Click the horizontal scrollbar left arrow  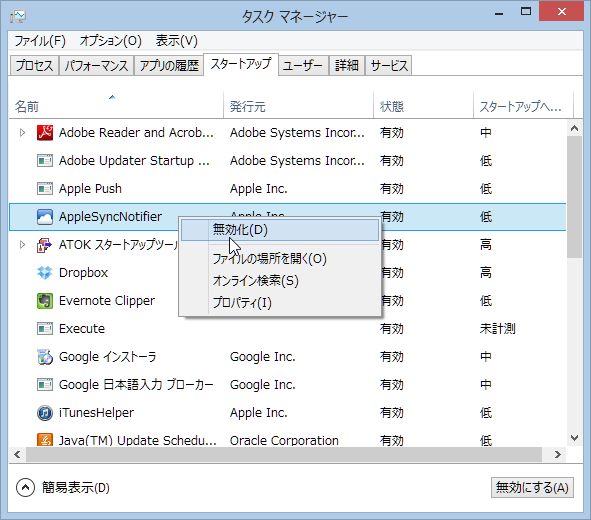17,454
